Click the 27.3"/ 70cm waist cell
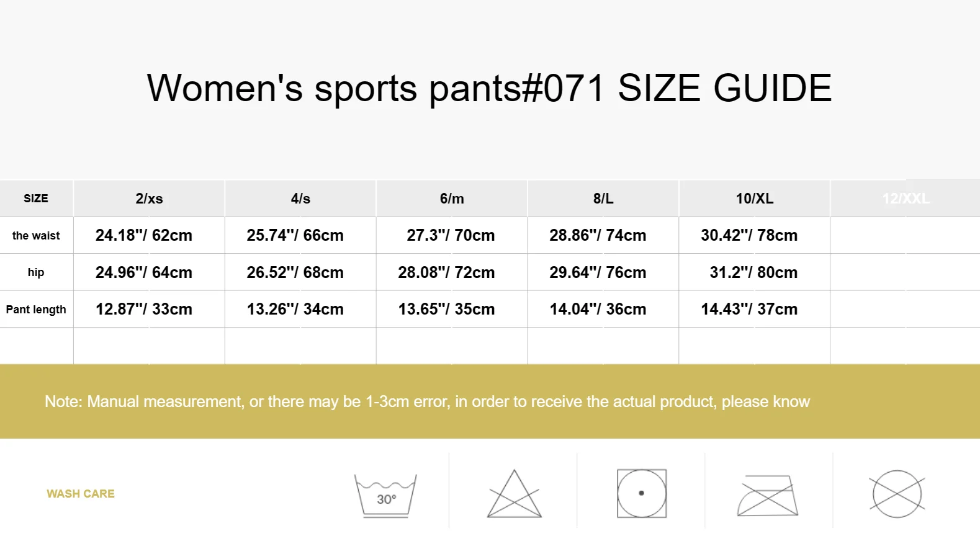 point(451,235)
